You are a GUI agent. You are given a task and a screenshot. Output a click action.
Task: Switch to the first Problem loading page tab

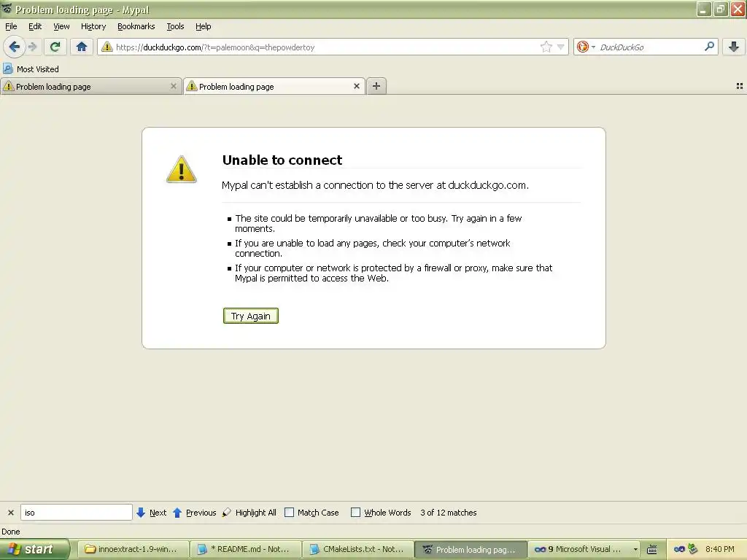[90, 86]
